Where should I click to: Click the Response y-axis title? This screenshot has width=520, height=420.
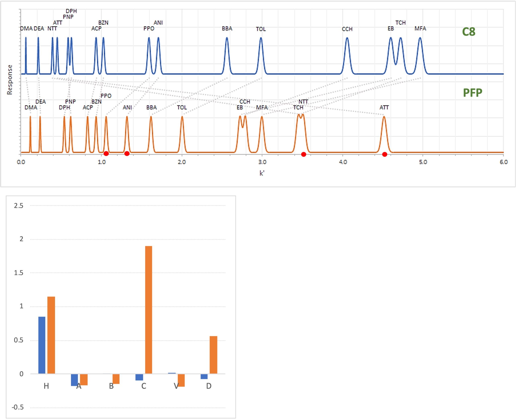[9, 80]
